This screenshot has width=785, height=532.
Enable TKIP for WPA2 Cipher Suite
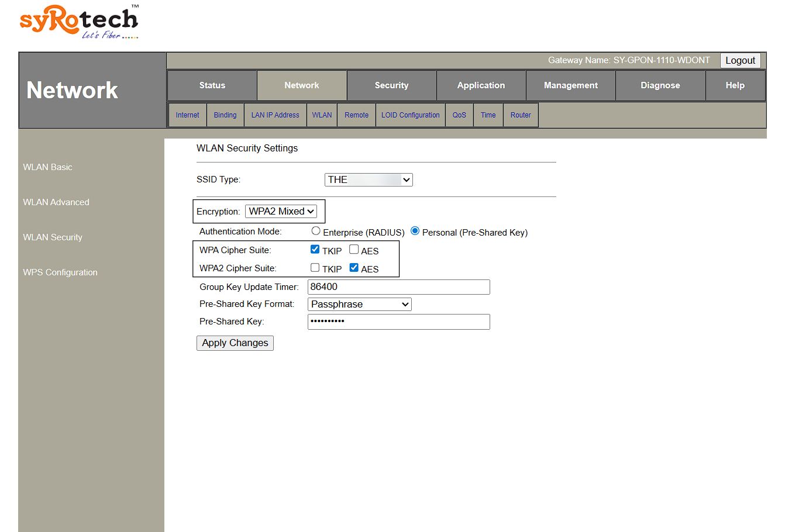tap(315, 268)
